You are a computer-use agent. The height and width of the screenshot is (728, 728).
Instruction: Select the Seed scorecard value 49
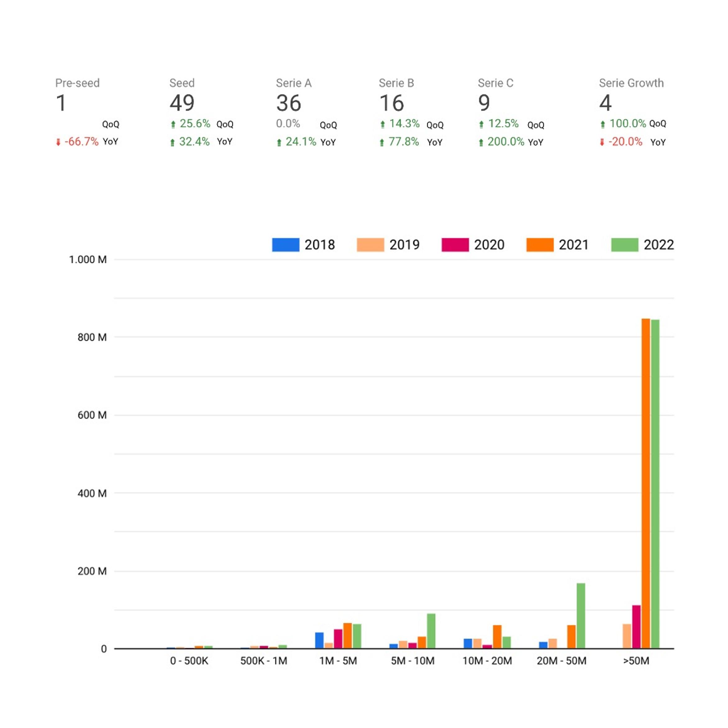pyautogui.click(x=182, y=103)
